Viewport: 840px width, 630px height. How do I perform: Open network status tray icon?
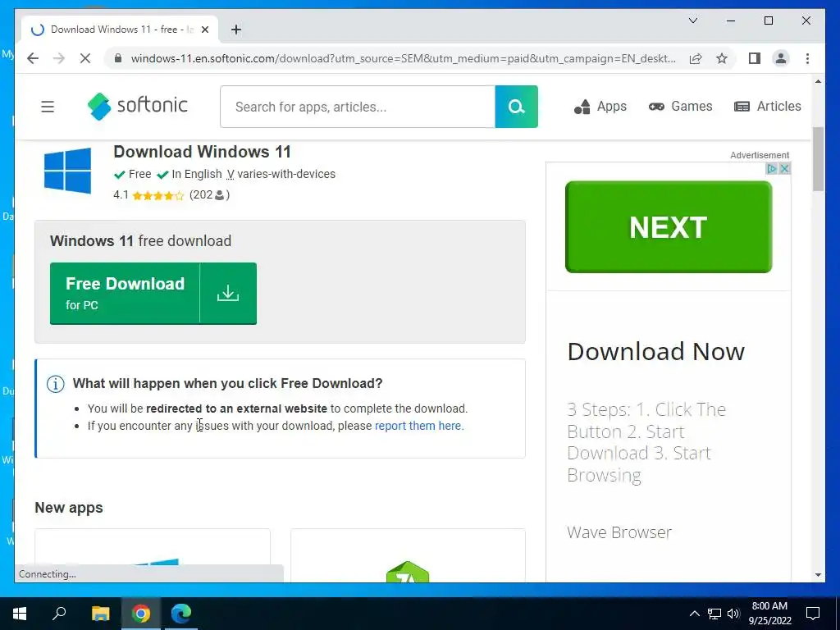pyautogui.click(x=714, y=614)
